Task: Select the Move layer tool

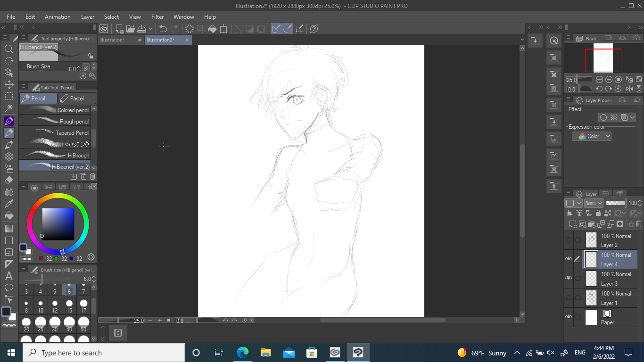Action: coord(8,84)
